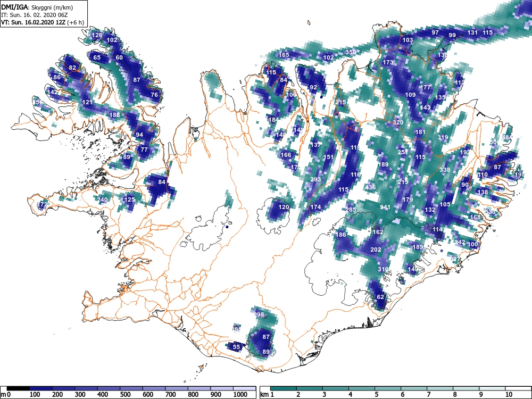532x399 pixels.
Task: Click the visibility value '168'
Action: click(x=475, y=217)
